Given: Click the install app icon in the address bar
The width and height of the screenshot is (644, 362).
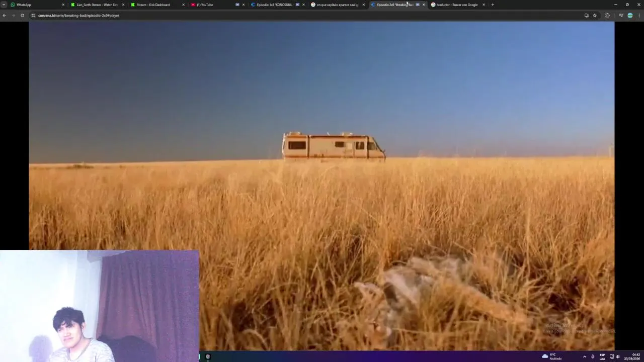Looking at the screenshot, I should pos(586,16).
